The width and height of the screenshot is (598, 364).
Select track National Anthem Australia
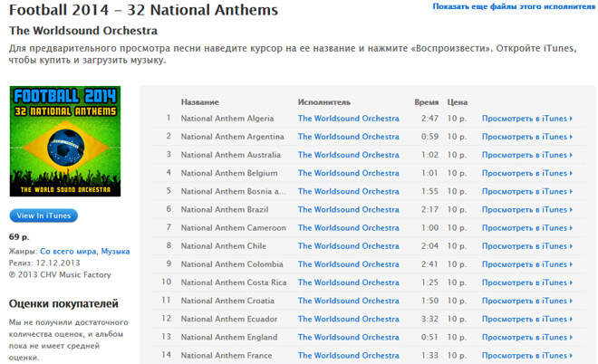231,155
